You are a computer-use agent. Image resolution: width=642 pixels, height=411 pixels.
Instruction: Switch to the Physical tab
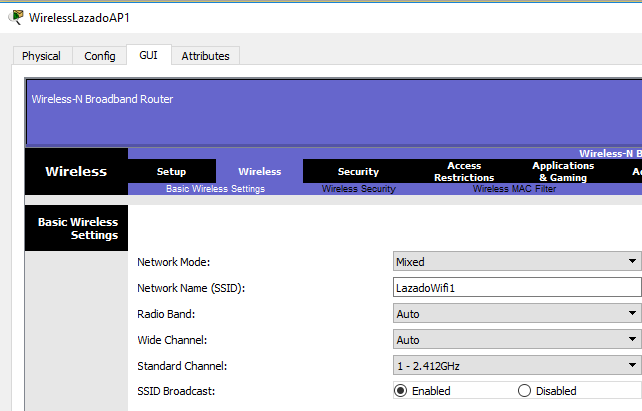(x=43, y=56)
